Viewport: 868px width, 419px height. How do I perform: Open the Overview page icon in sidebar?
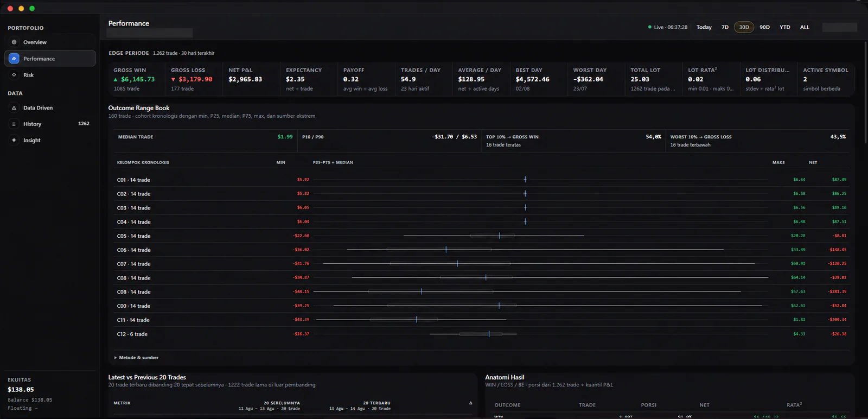[14, 42]
